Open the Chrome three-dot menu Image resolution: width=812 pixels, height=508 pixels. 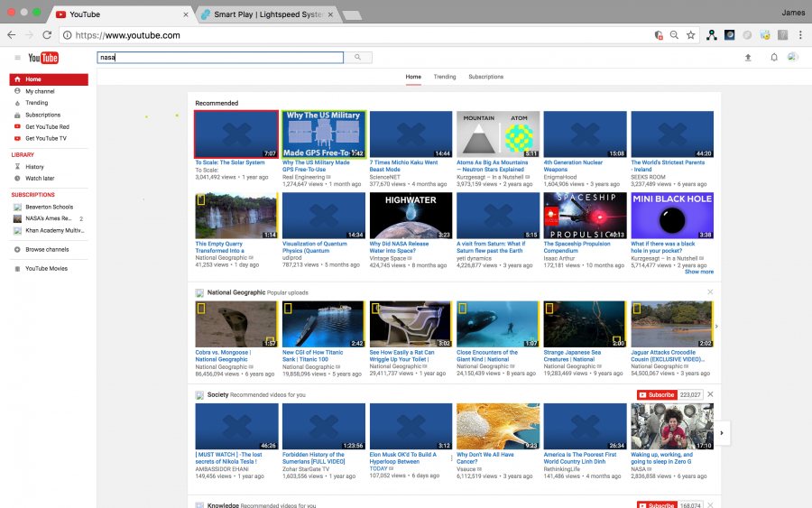[800, 35]
